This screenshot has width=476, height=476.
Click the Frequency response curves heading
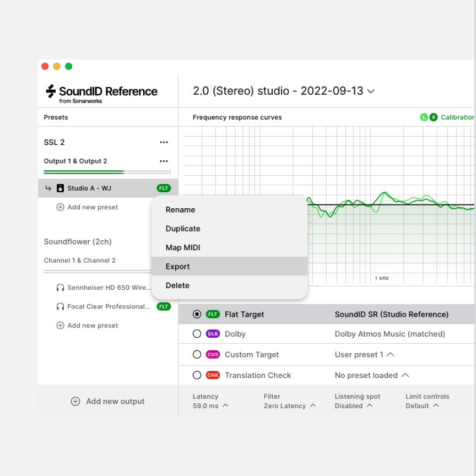(237, 117)
